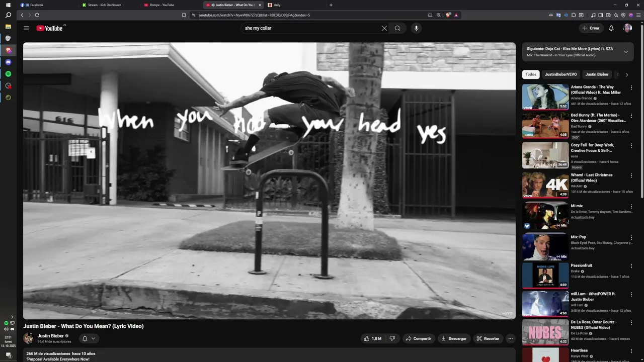Switch to the daily browser tab

[x=295, y=5]
